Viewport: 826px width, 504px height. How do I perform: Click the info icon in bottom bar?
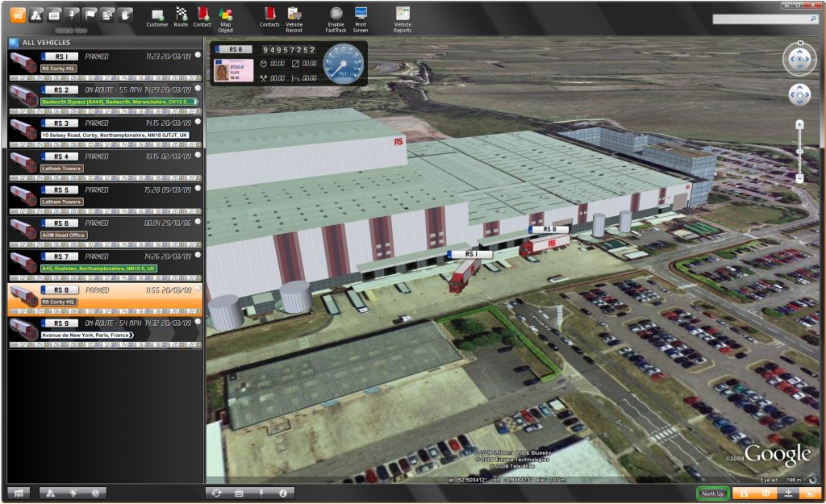point(282,493)
